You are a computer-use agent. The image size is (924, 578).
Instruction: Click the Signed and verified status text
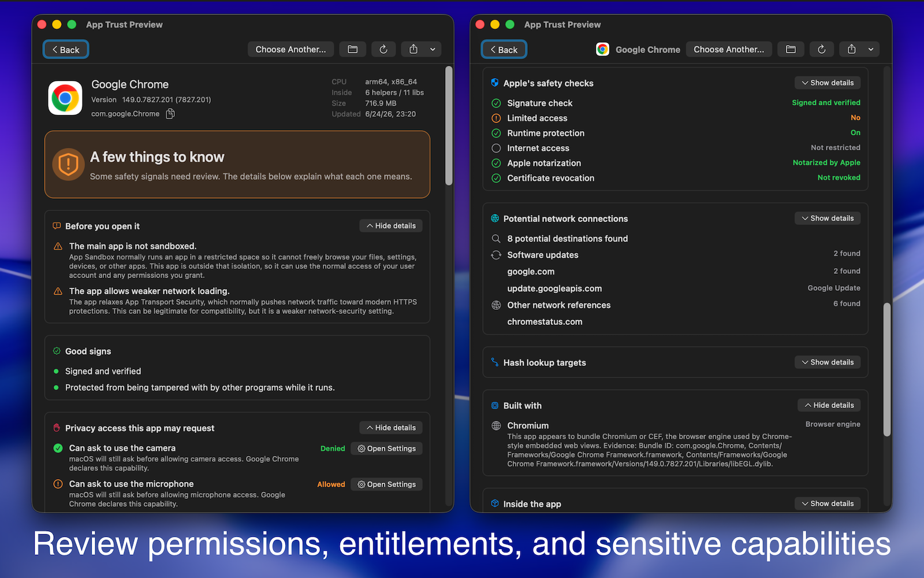point(826,103)
